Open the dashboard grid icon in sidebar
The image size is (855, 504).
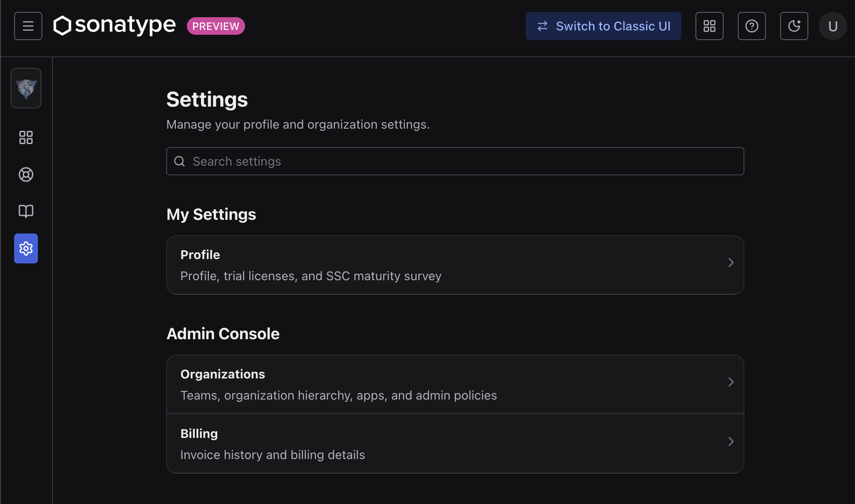tap(26, 137)
